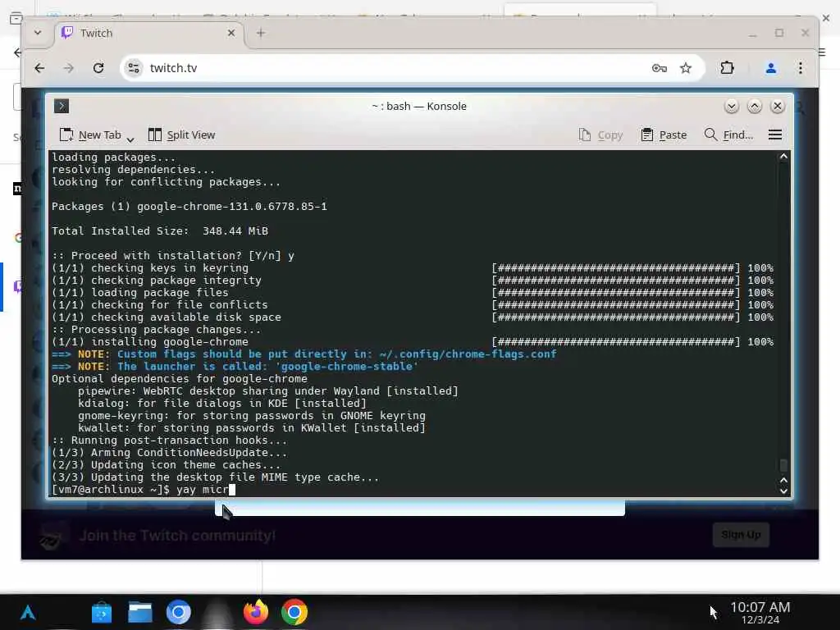Screen dimensions: 840x630
Task: Open Chrome extensions puzzle icon
Action: click(x=727, y=68)
